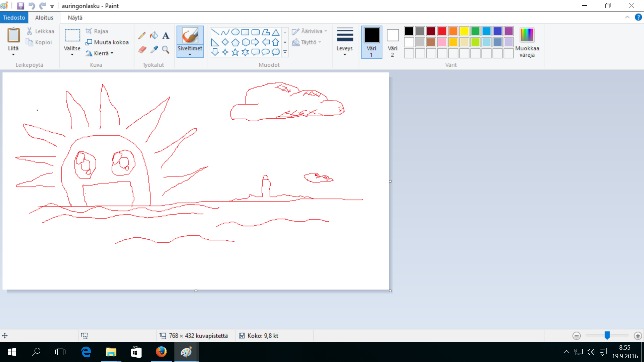Pick the red color swatch
Viewport: 644px width, 362px height.
coord(442,31)
